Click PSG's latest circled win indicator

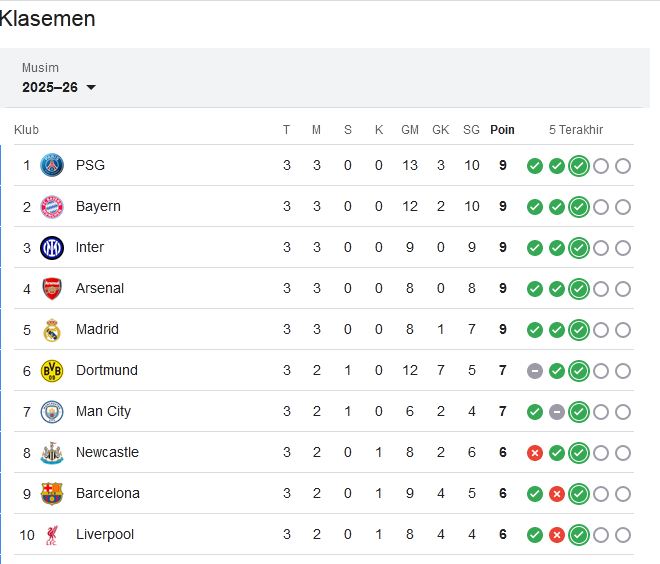(578, 165)
